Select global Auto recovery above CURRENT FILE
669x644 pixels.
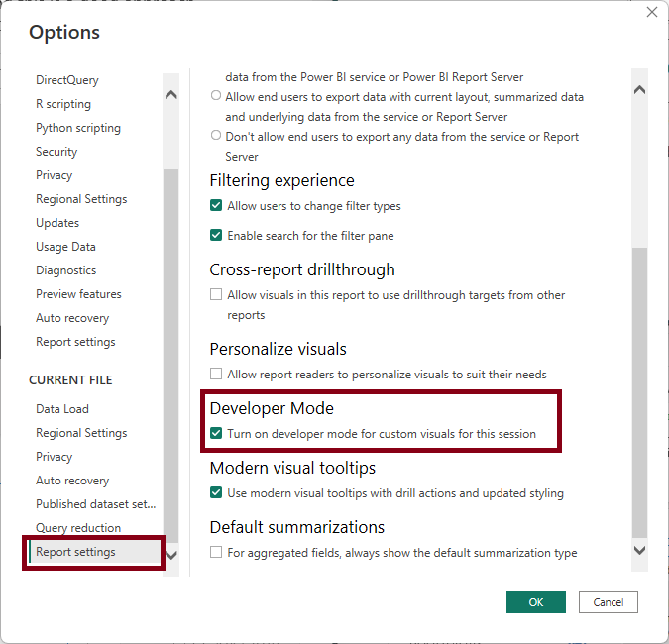(x=72, y=318)
